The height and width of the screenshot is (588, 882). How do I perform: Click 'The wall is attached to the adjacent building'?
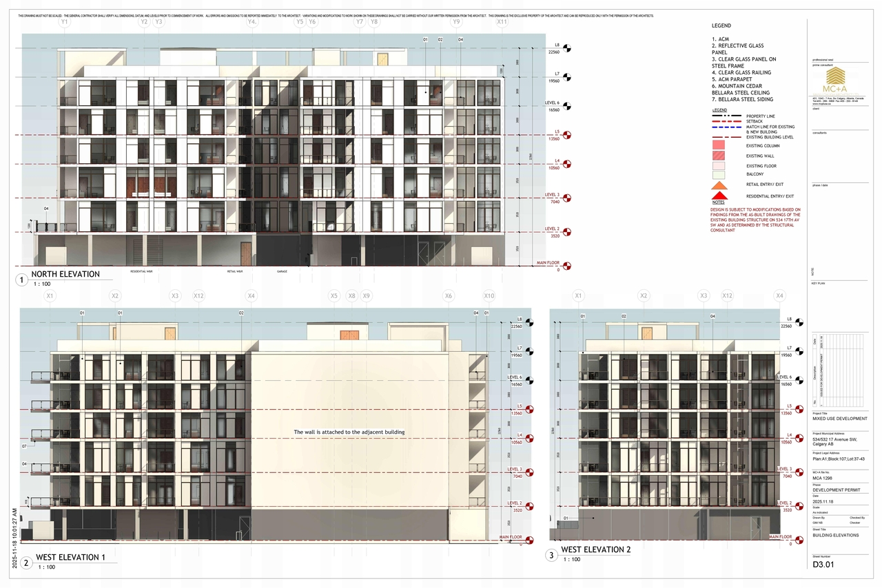click(x=349, y=432)
